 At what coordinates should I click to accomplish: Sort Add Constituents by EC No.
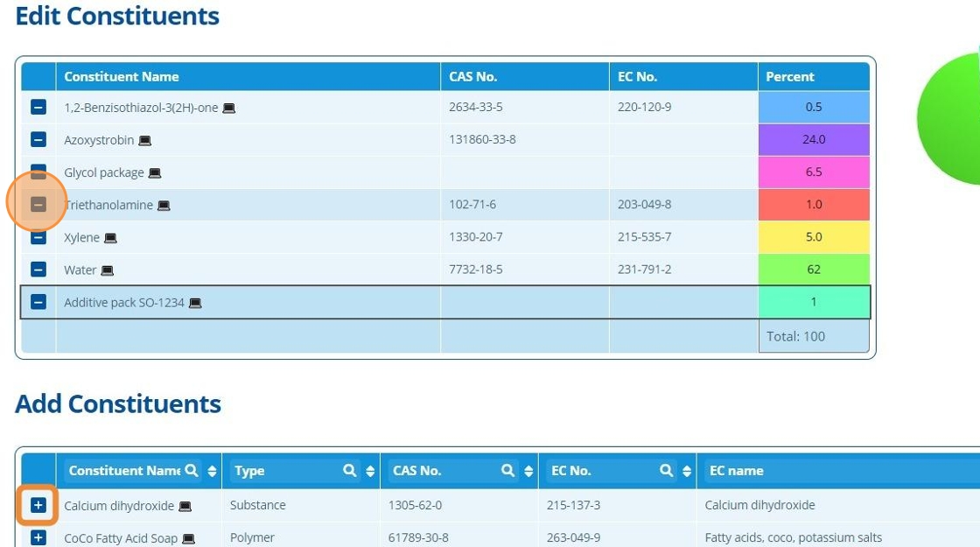687,472
